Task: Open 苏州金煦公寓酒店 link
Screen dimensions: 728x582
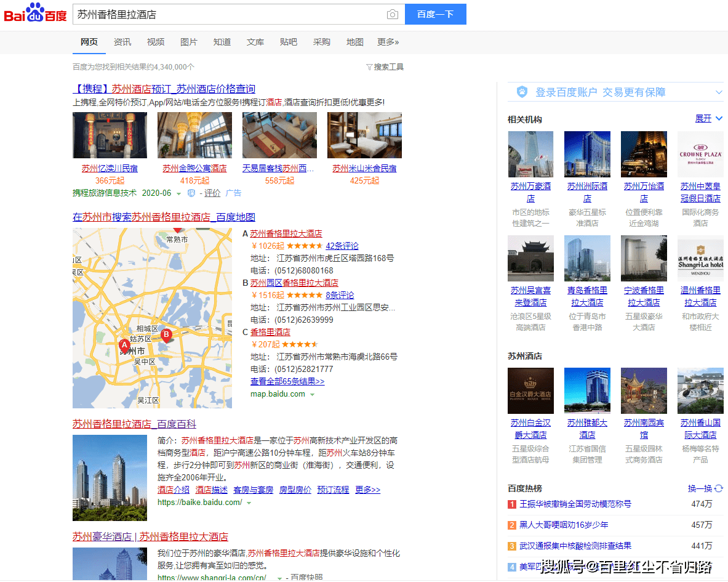Action: point(194,168)
